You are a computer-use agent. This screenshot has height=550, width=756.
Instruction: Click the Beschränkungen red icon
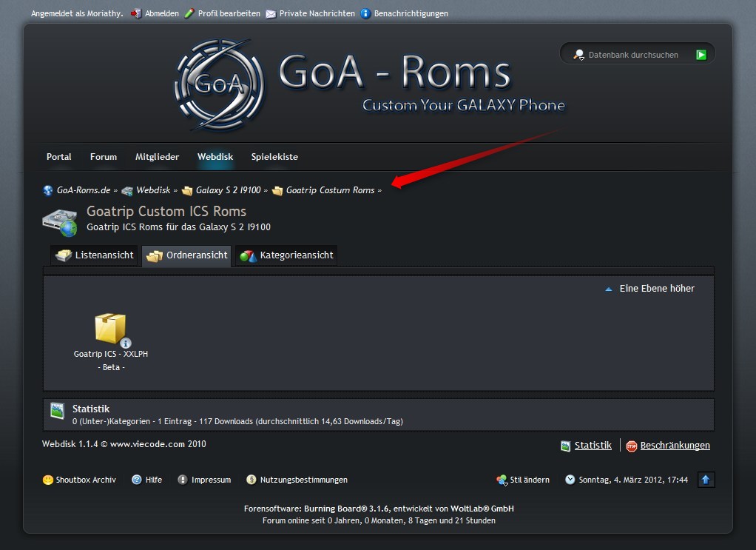[631, 446]
